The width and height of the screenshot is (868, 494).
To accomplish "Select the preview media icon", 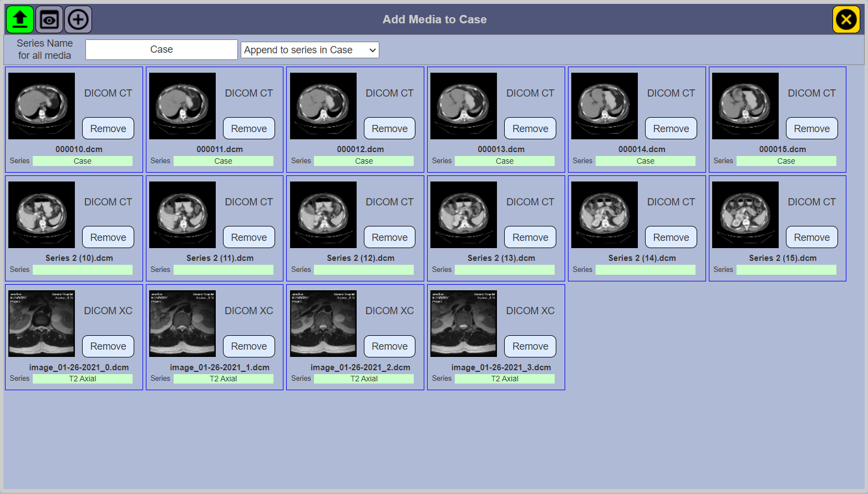I will tap(49, 19).
